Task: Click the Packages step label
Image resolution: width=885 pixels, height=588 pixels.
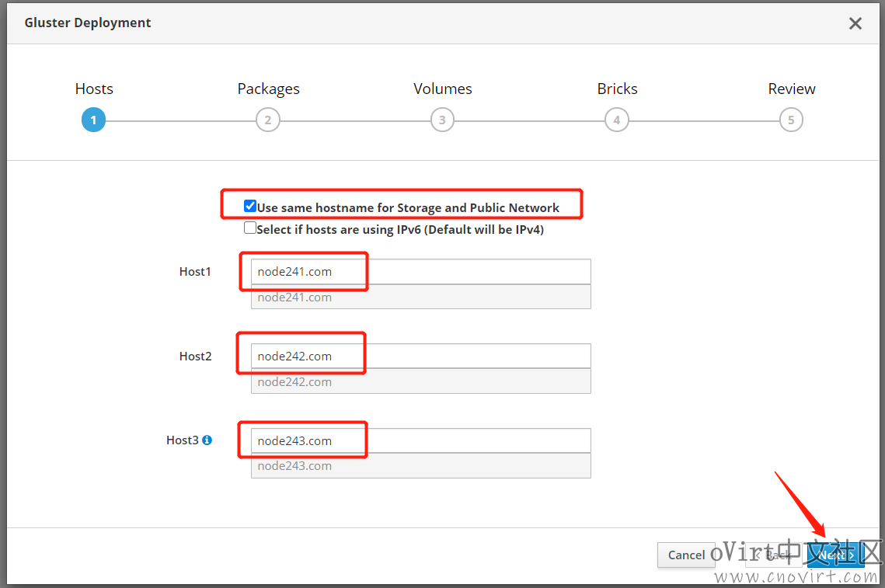Action: (x=268, y=89)
